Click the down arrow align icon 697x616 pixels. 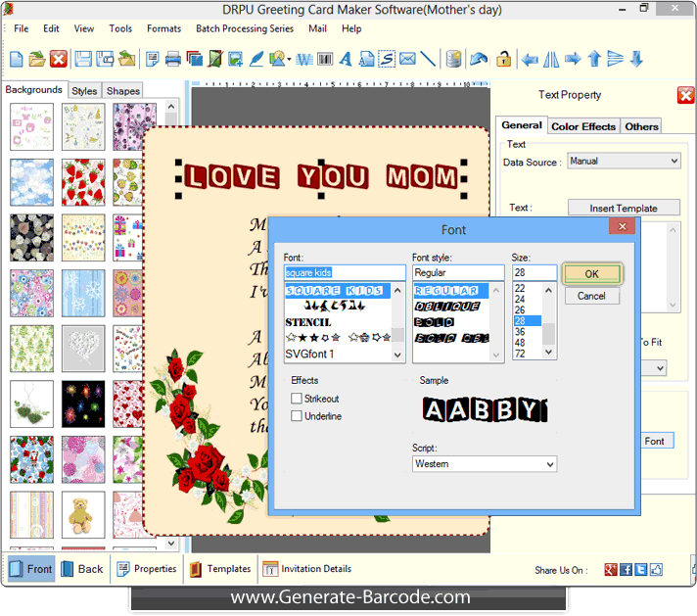point(636,59)
